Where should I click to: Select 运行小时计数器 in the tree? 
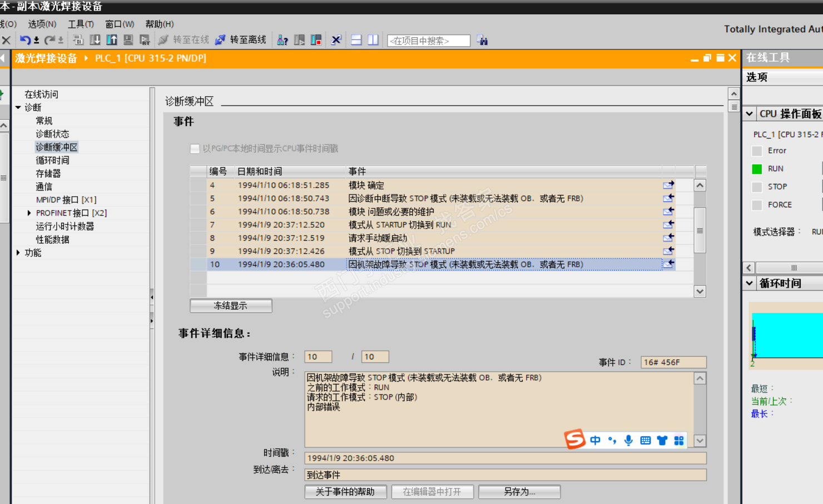pos(65,226)
